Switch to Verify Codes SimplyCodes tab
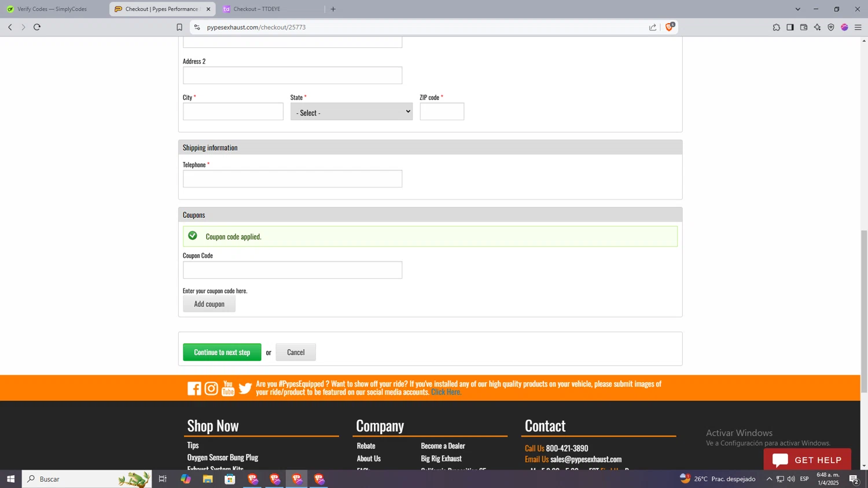The image size is (868, 488). click(52, 9)
